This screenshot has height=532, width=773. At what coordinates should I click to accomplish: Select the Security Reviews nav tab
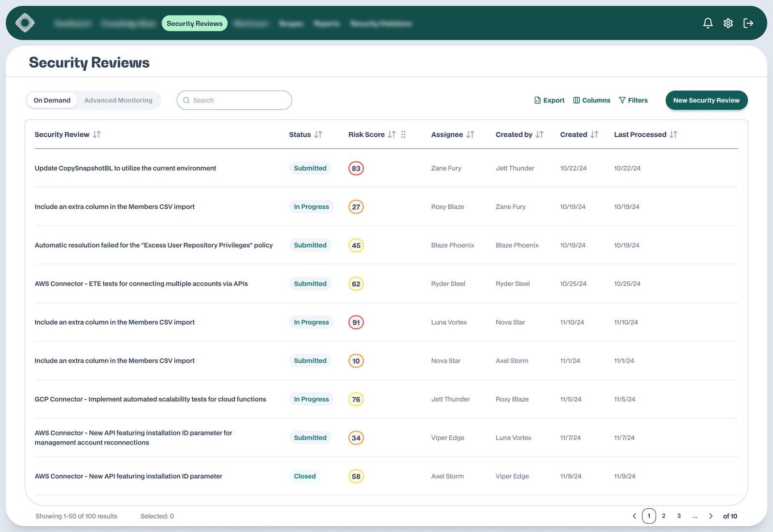tap(195, 23)
